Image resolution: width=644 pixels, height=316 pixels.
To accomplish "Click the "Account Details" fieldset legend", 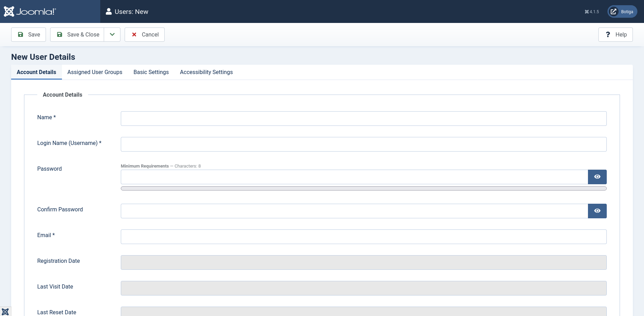I will [x=63, y=95].
